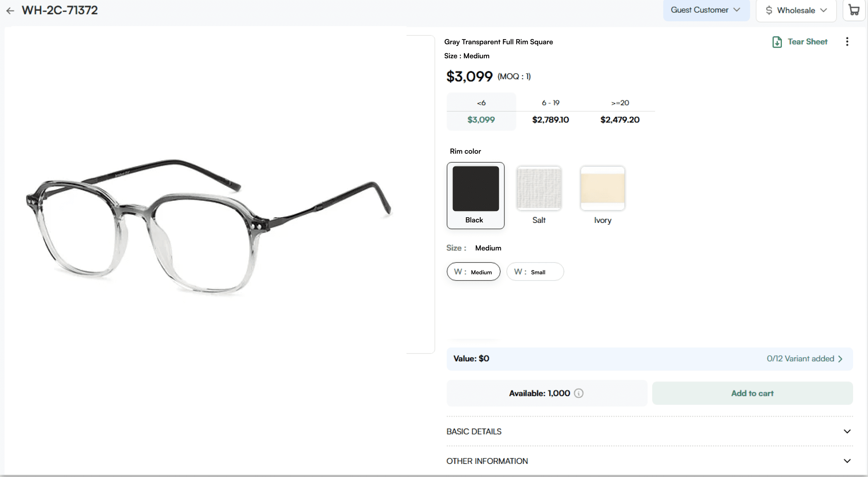Click the eyeglasses product image

click(x=209, y=228)
